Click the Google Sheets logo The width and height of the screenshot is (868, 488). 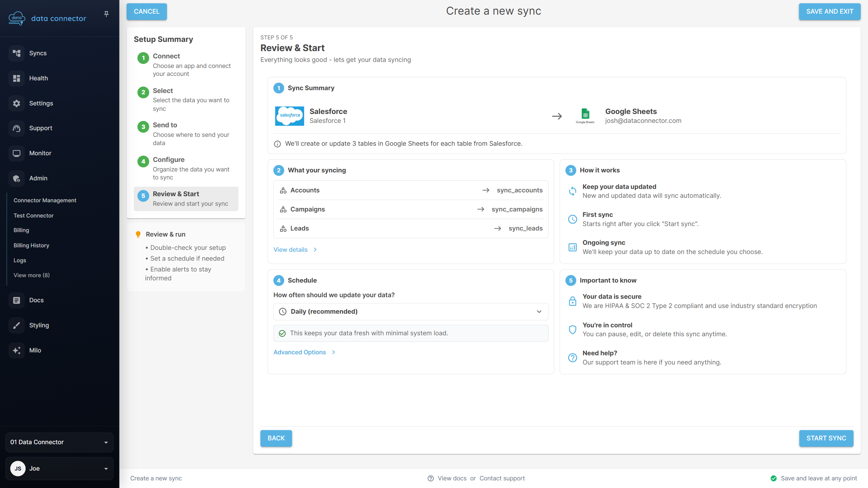pyautogui.click(x=585, y=116)
